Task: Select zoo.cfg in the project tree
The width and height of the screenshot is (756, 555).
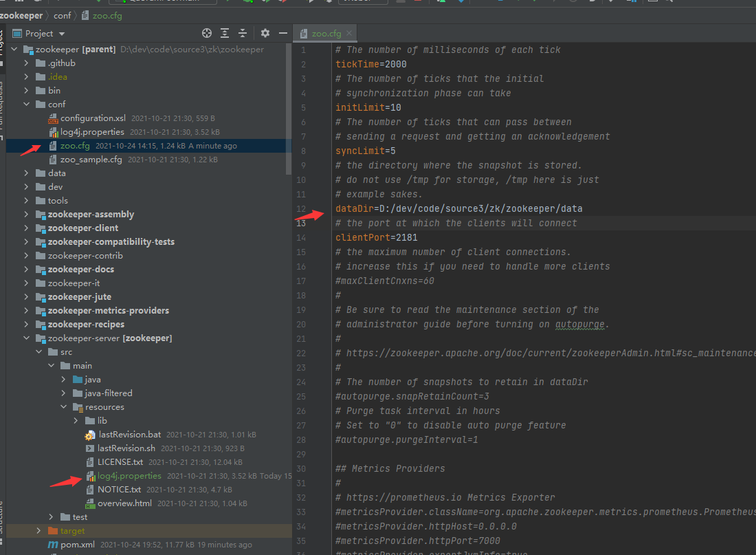Action: (75, 146)
